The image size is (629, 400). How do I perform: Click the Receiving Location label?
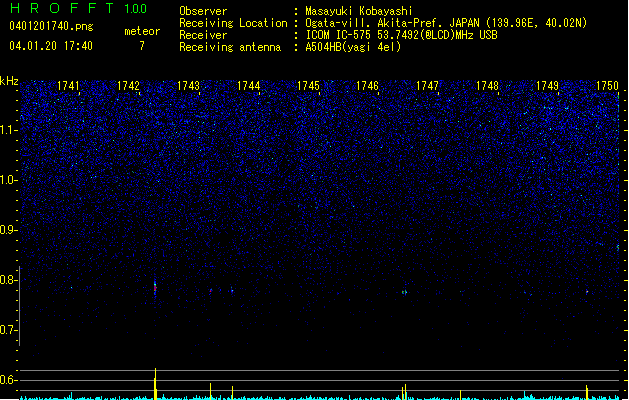click(x=233, y=23)
